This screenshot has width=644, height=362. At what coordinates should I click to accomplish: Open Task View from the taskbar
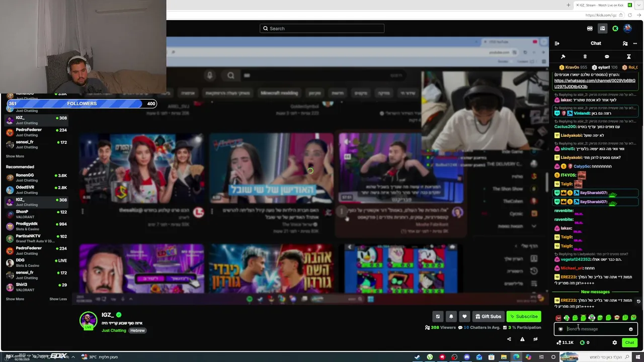[541, 357]
